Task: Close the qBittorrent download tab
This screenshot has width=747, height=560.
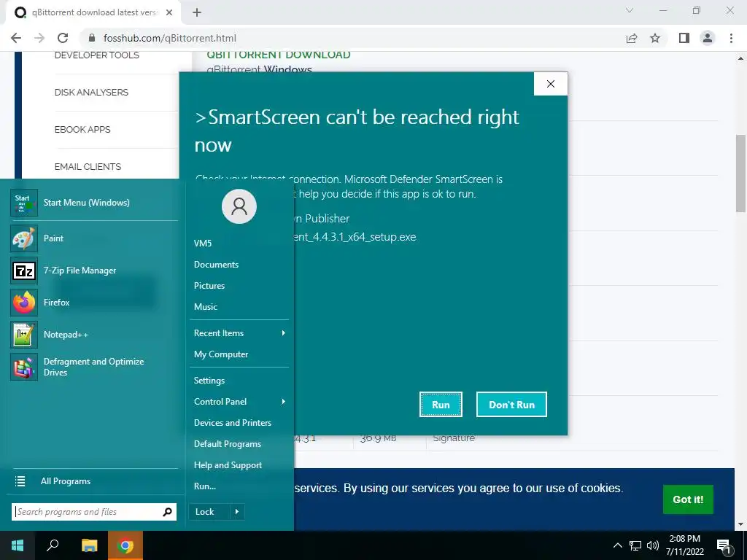Action: point(169,12)
